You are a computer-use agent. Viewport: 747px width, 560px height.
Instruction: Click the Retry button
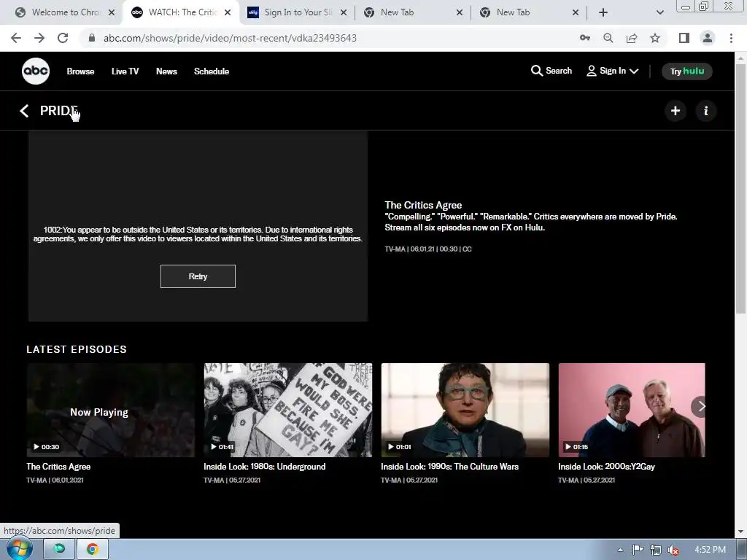(198, 276)
